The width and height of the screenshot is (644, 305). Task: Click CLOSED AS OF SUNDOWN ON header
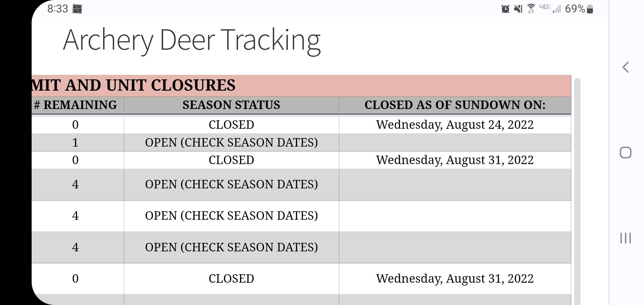[455, 105]
